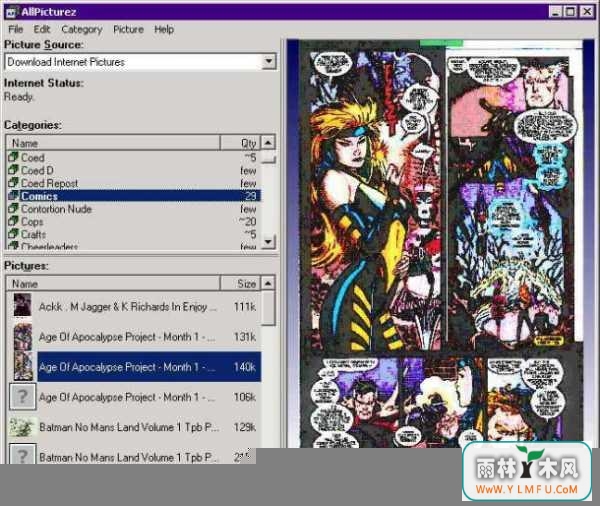This screenshot has width=600, height=506.
Task: Sort pictures by the Name column header
Action: coord(113,284)
